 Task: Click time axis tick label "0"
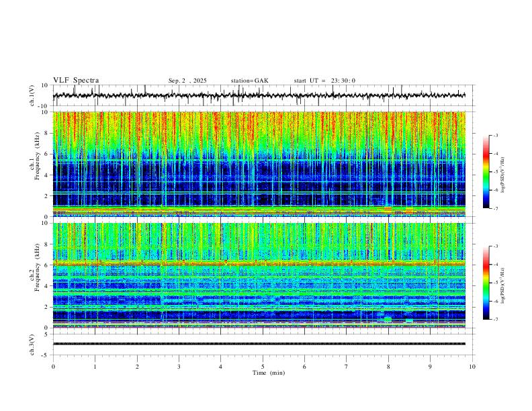point(53,367)
